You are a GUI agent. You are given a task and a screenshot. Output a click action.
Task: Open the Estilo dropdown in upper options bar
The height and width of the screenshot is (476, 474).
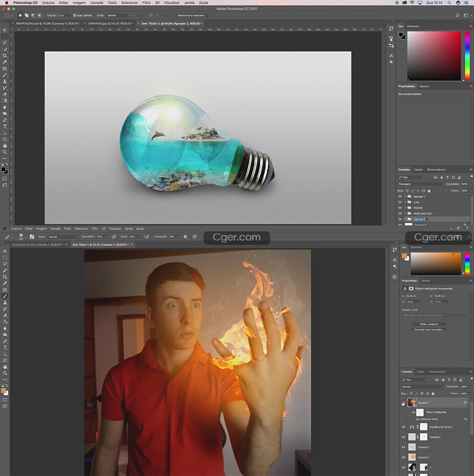point(118,16)
